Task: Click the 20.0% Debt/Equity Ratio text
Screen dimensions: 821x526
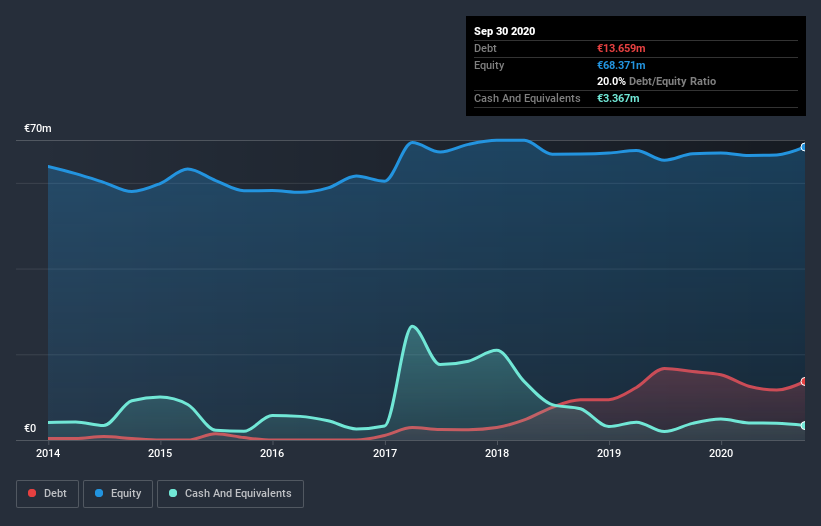Action: pos(657,81)
